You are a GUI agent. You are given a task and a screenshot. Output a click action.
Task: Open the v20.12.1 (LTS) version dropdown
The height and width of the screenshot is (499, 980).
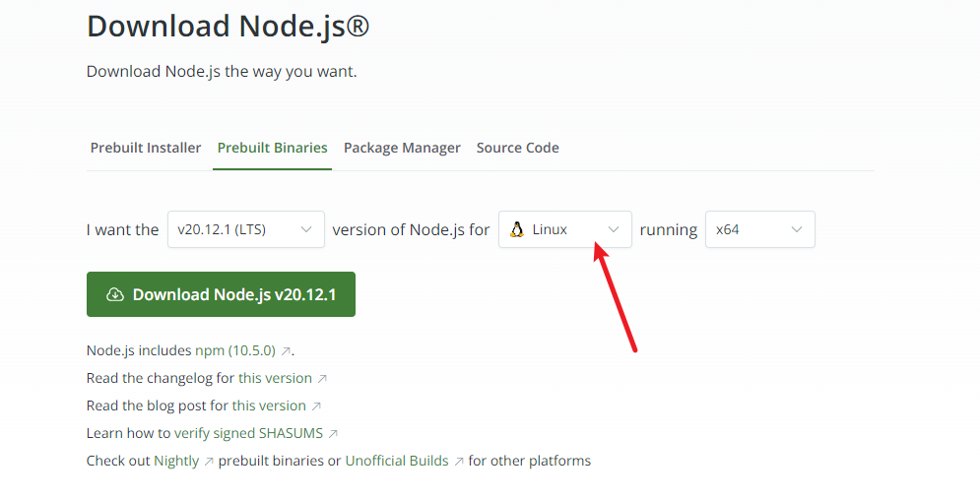click(x=246, y=229)
